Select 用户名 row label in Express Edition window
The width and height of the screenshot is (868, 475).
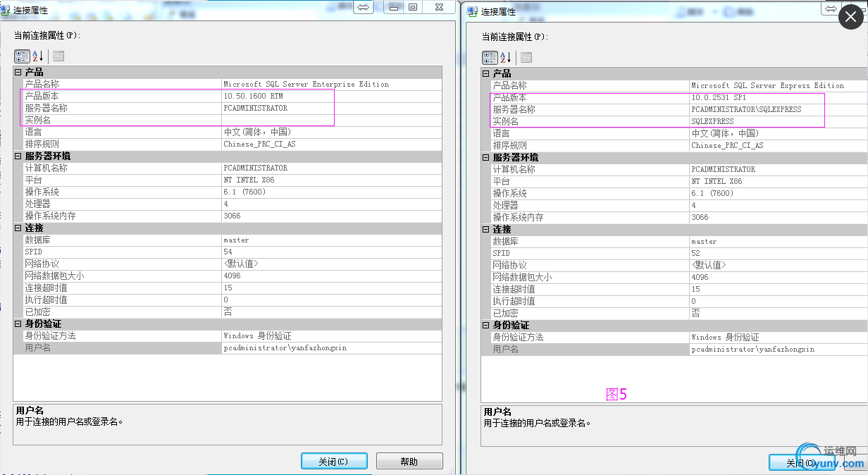505,349
